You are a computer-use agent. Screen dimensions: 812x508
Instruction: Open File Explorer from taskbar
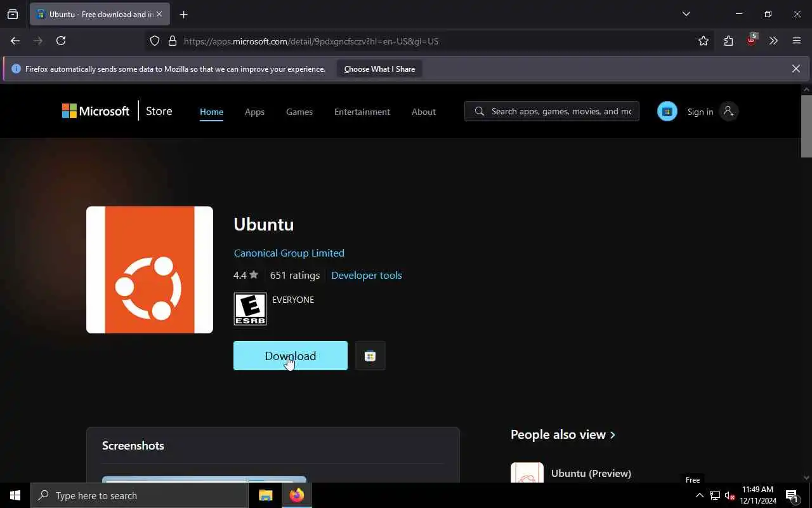coord(265,495)
